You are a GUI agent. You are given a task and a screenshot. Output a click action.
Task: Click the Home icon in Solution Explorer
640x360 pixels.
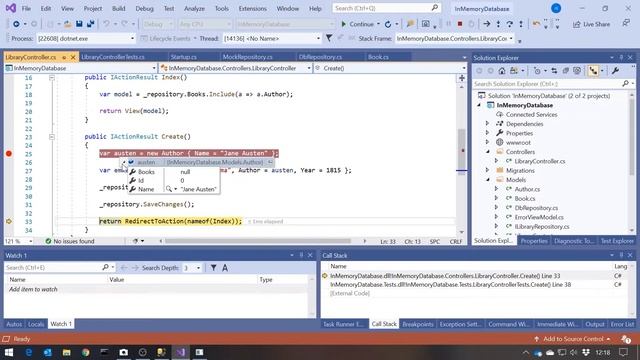coord(502,71)
